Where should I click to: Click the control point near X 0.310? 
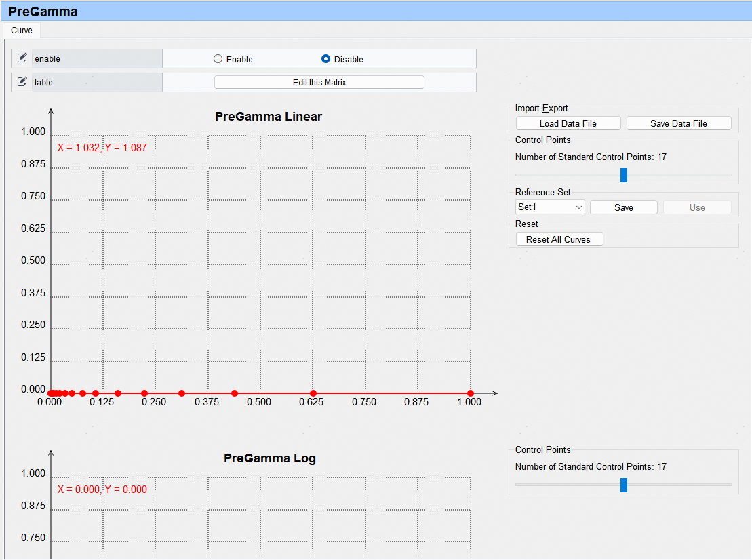[x=181, y=393]
